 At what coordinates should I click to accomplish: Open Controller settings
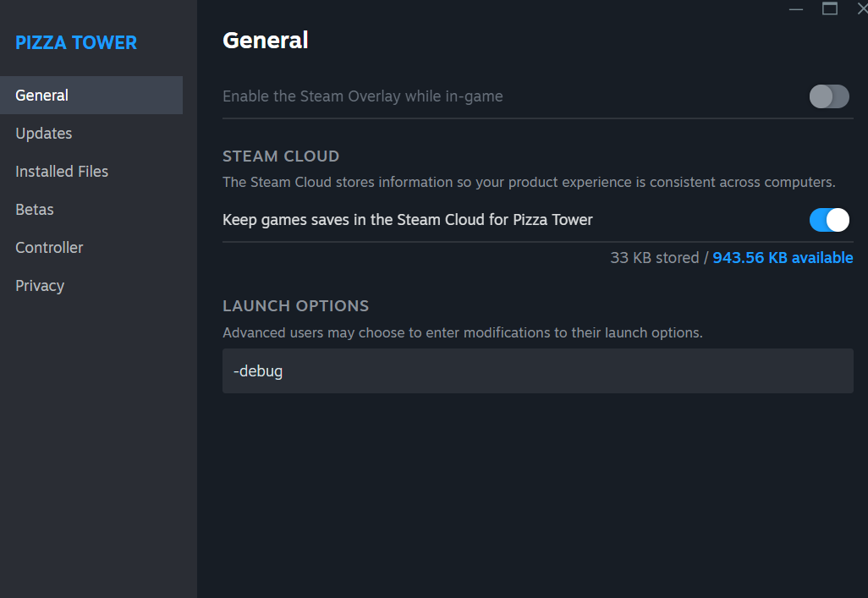coord(49,247)
